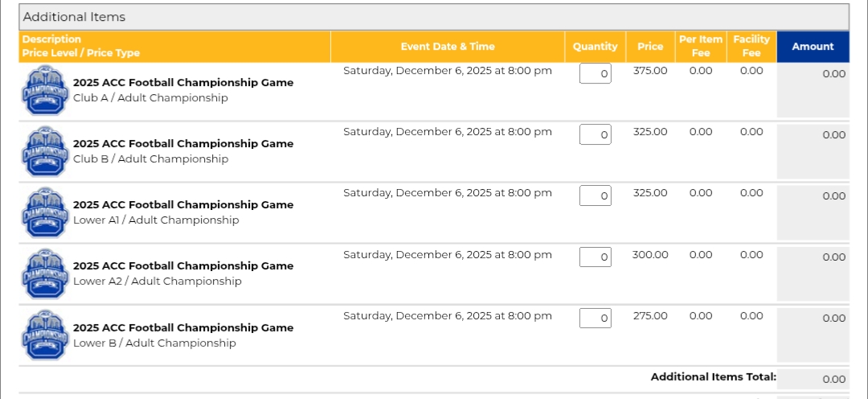
Task: Click the Quantity column header
Action: point(595,47)
